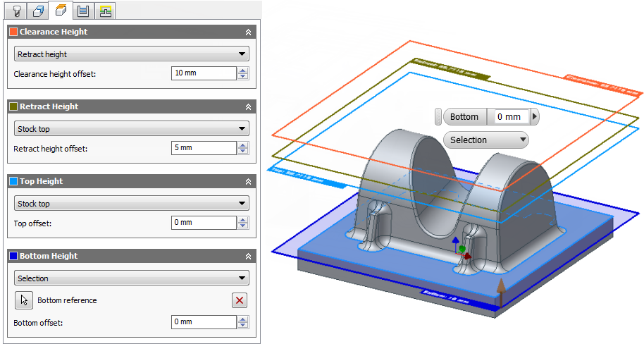The width and height of the screenshot is (644, 344).
Task: Click the orange Clearance plane label tag
Action: coord(602,85)
